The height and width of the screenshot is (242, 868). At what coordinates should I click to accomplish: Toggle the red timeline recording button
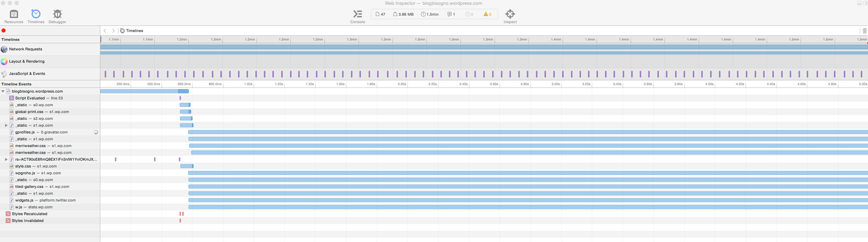4,31
